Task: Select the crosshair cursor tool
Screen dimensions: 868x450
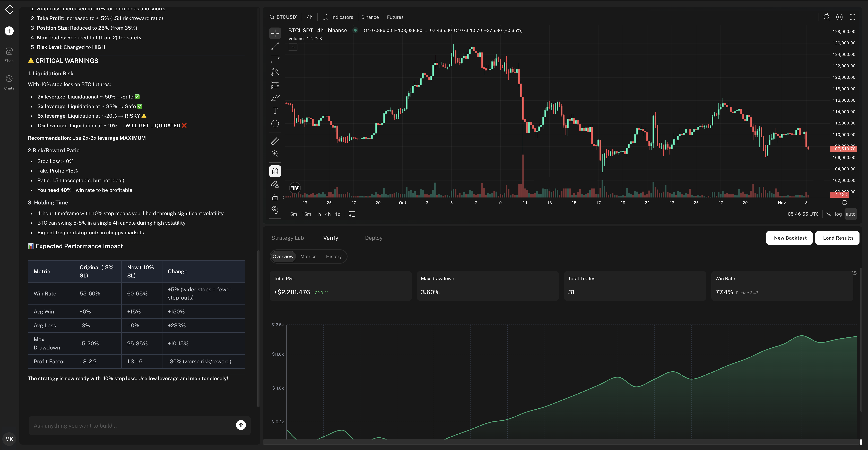Action: coord(275,33)
